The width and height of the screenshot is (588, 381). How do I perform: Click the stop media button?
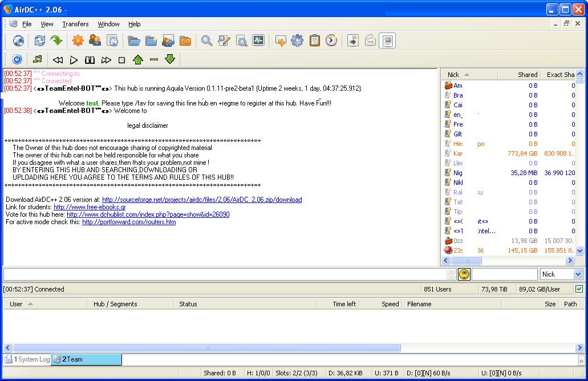coord(121,60)
